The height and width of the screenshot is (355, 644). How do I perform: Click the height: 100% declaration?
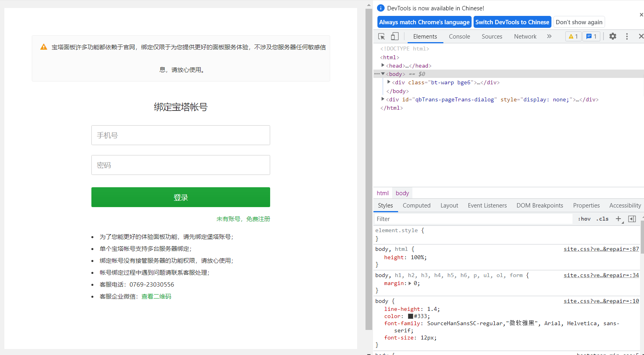click(x=405, y=257)
